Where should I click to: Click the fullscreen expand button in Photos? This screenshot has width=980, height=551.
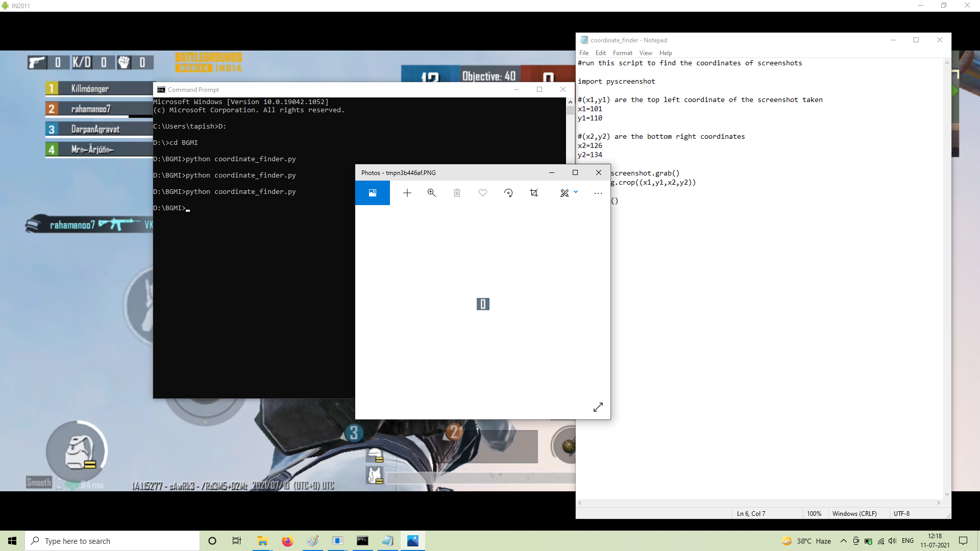coord(598,407)
